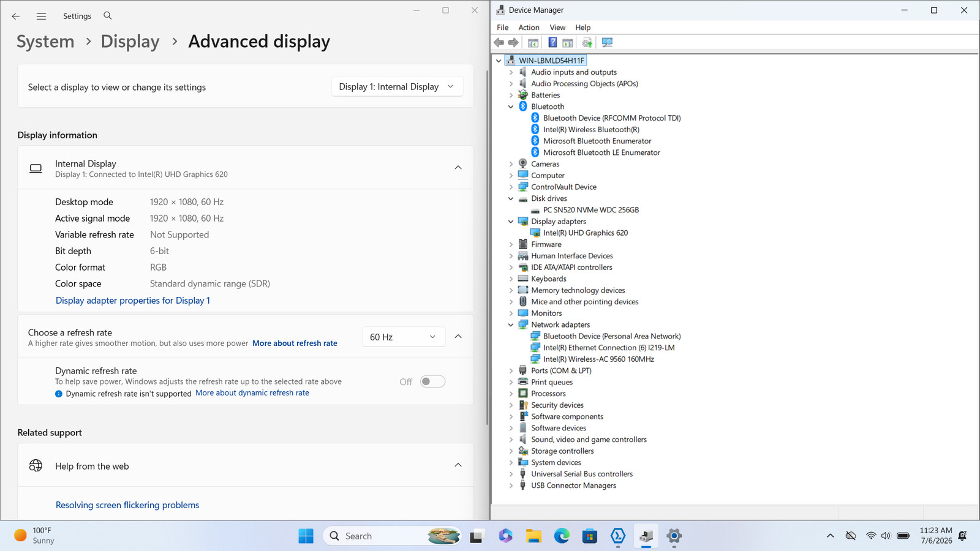980x551 pixels.
Task: Click the Forward arrow in Device Manager toolbar
Action: [x=513, y=42]
